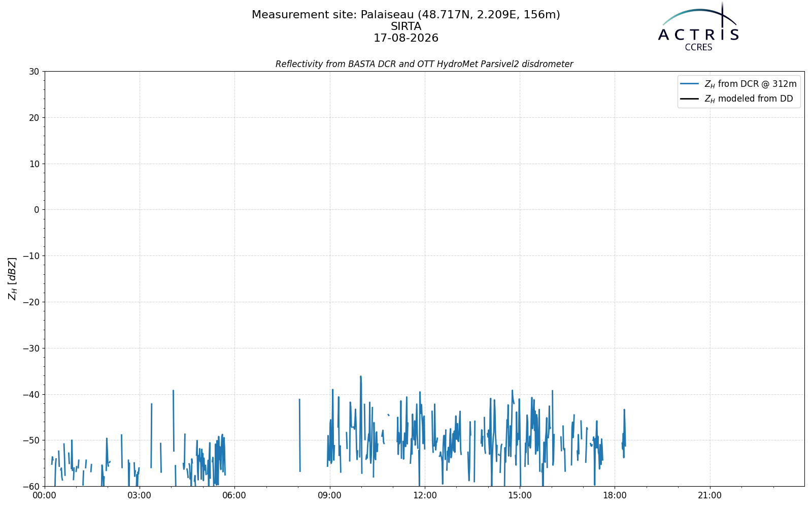Viewport: 812px width, 508px height.
Task: Select legend entry 'ZH from DCR @ 312m'
Action: (x=750, y=84)
